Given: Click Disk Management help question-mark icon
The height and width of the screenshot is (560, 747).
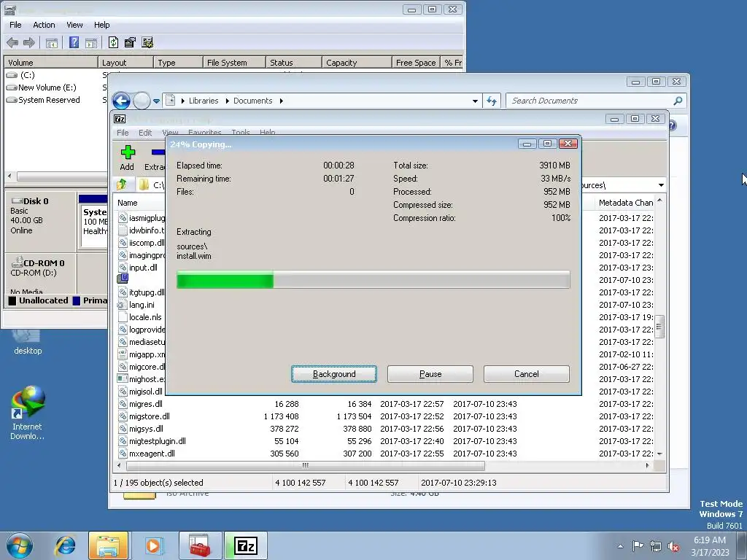Looking at the screenshot, I should [x=74, y=42].
